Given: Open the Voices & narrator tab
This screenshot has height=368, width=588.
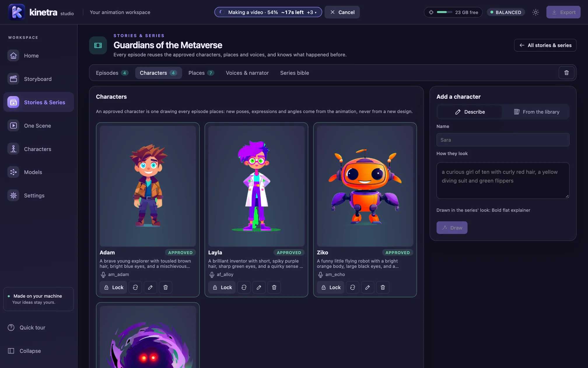Looking at the screenshot, I should pyautogui.click(x=247, y=73).
